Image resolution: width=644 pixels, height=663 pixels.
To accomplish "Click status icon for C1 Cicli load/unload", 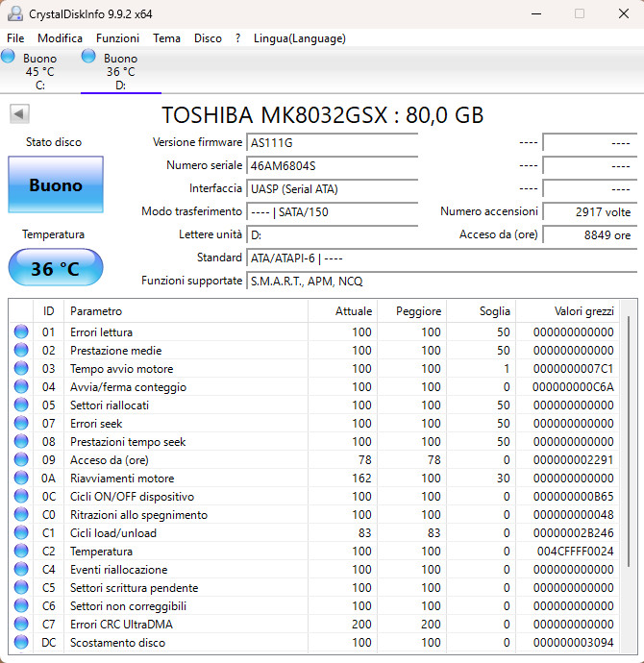I will click(x=21, y=532).
